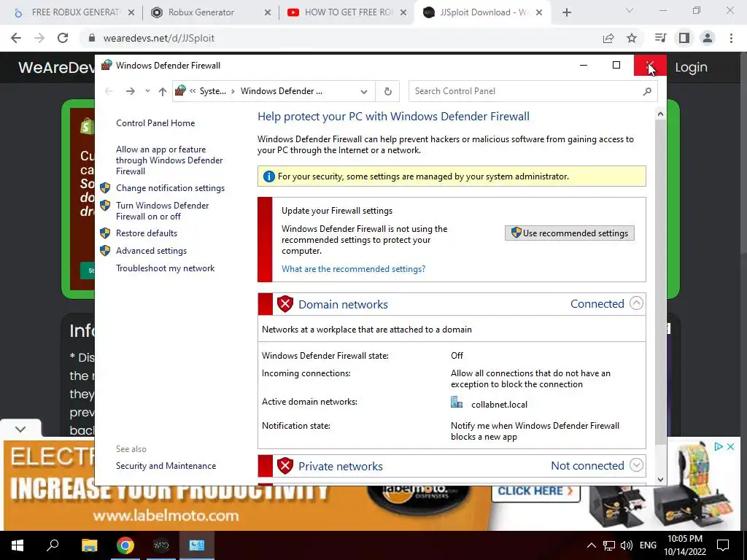Click the ENG language indicator
Image resolution: width=747 pixels, height=560 pixels.
pos(648,545)
